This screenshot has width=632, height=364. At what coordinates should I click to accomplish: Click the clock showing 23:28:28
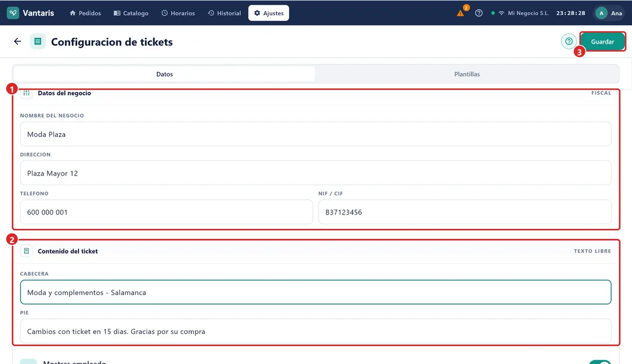click(571, 13)
